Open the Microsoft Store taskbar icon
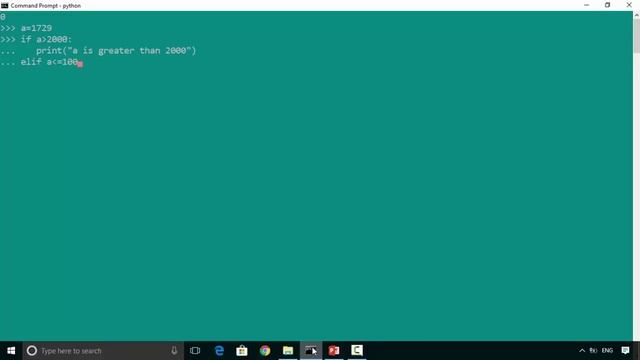 242,351
